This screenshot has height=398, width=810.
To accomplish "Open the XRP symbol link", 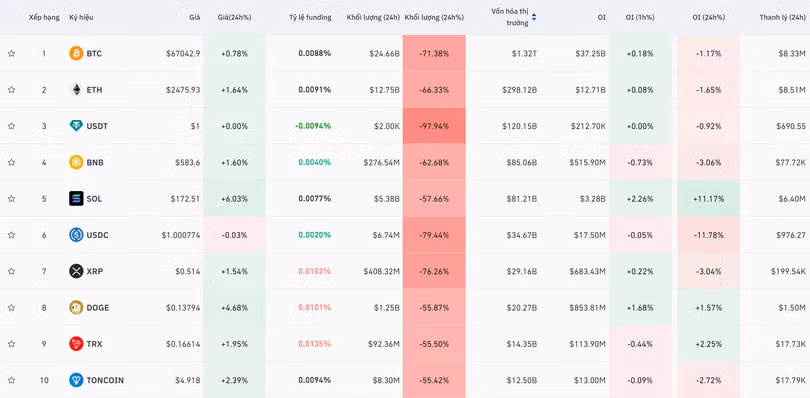I will pyautogui.click(x=95, y=271).
